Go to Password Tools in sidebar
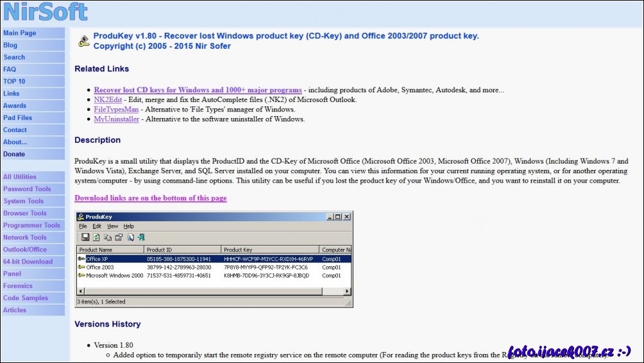This screenshot has height=363, width=644. [27, 189]
